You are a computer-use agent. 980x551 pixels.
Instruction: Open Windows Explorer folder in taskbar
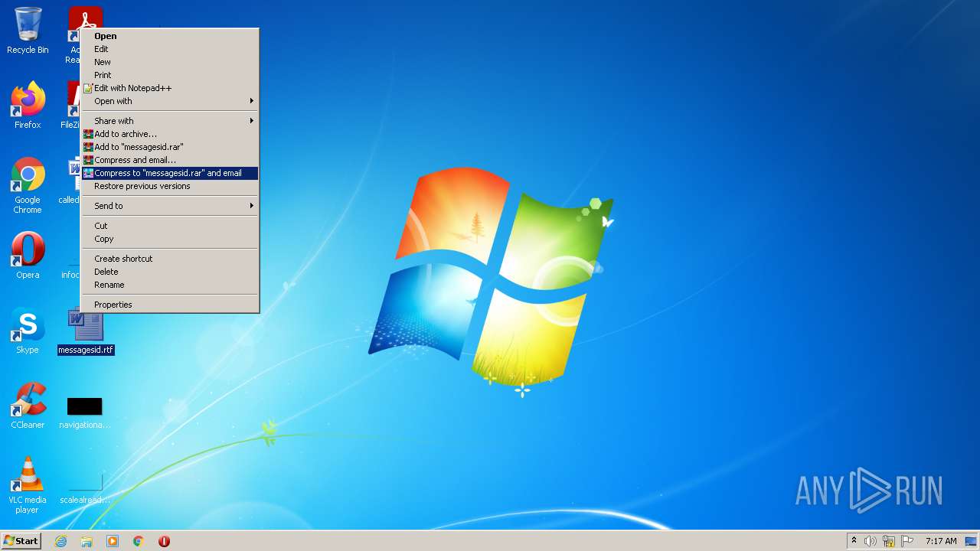coord(87,541)
